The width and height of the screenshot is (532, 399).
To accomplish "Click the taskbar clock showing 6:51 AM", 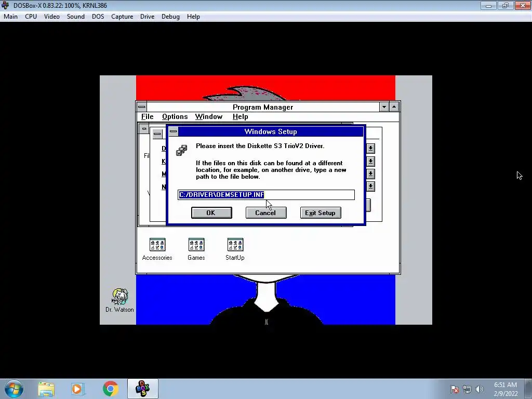I will click(506, 389).
